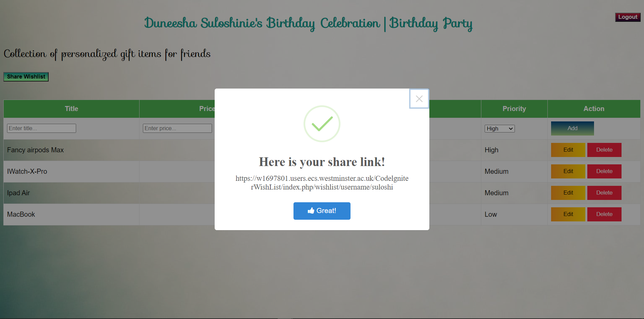Delete the Fancy airpods Max item

(x=604, y=150)
